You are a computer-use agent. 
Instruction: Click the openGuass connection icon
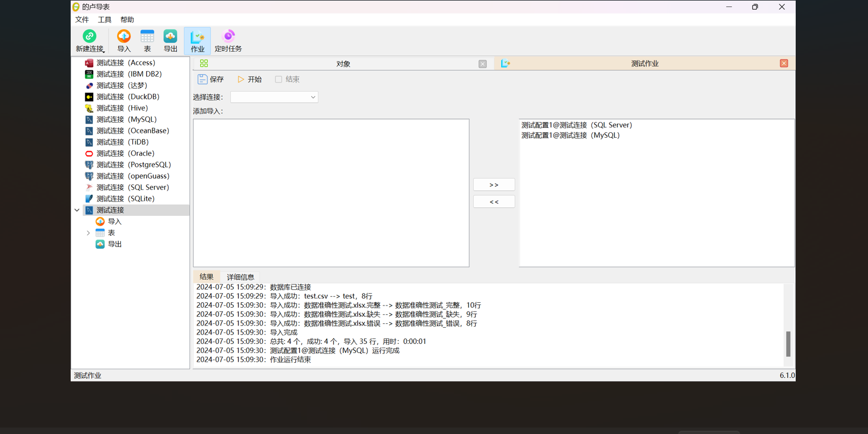pyautogui.click(x=89, y=176)
